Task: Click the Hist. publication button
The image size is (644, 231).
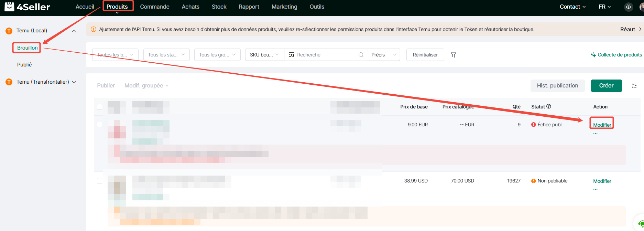Action: (x=557, y=86)
